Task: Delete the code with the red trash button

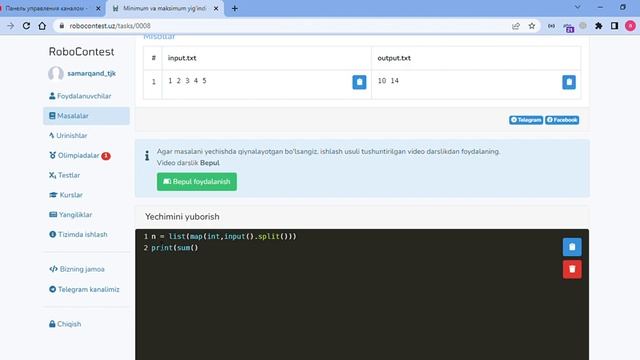Action: click(x=572, y=269)
